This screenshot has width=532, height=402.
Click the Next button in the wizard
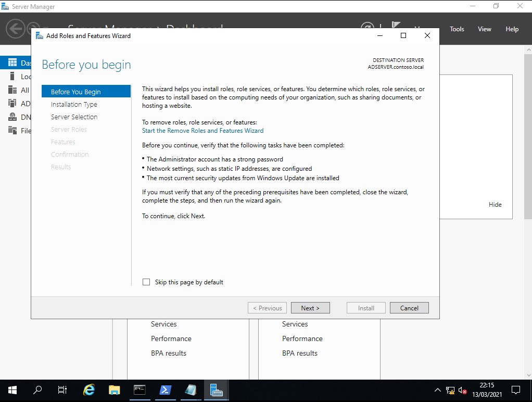click(310, 308)
